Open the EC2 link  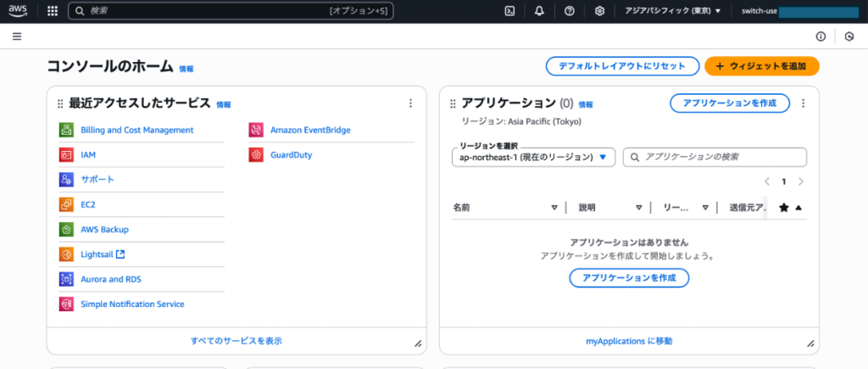coord(88,204)
